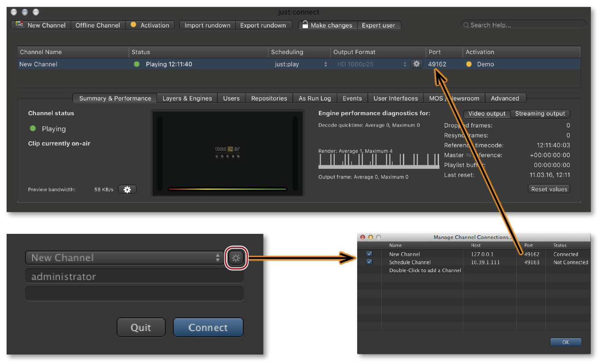Click host 127.0.0.1 in connections list
The image size is (600, 364).
(x=483, y=254)
